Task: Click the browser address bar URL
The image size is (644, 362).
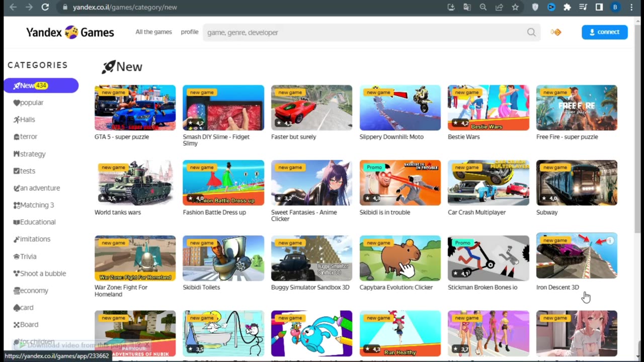Action: click(x=125, y=7)
